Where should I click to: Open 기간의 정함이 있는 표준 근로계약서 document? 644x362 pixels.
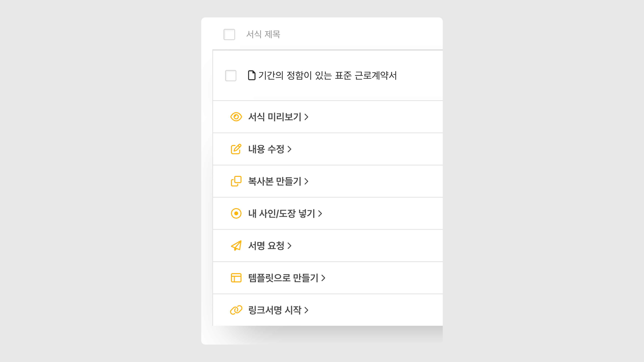point(327,75)
